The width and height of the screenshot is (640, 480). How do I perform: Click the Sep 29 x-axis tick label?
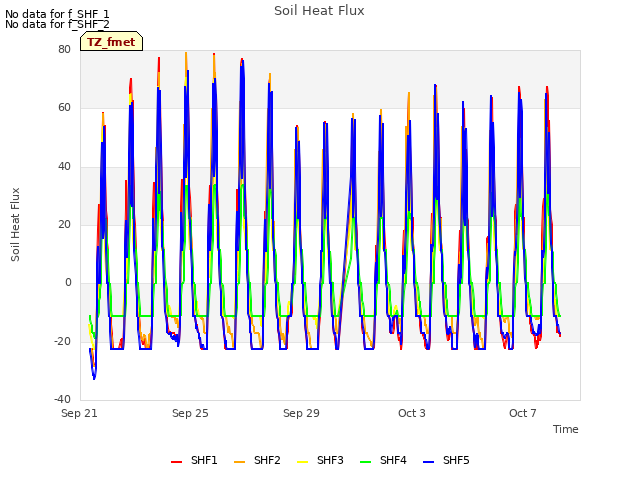301,413
